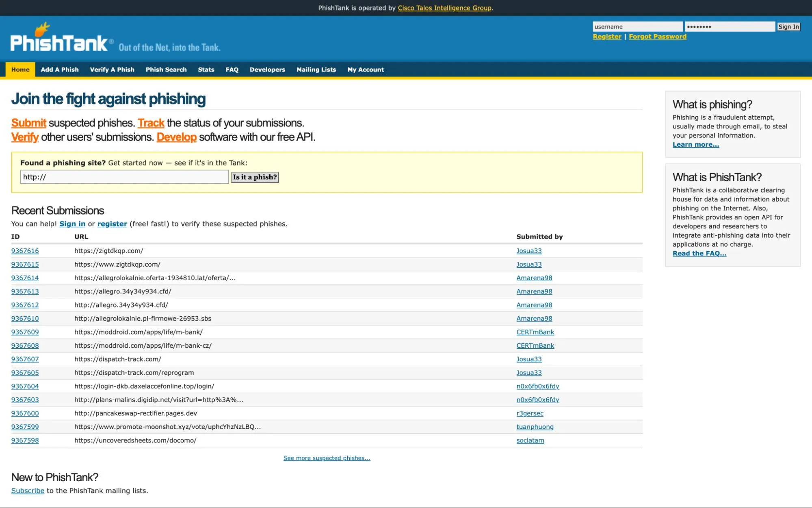Click Forgot Password

pos(657,36)
